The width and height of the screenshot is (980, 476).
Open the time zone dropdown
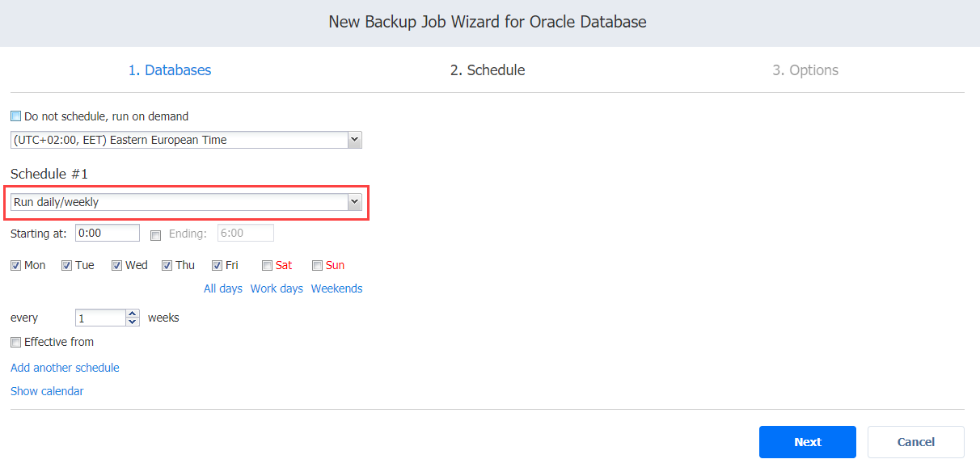pos(186,140)
